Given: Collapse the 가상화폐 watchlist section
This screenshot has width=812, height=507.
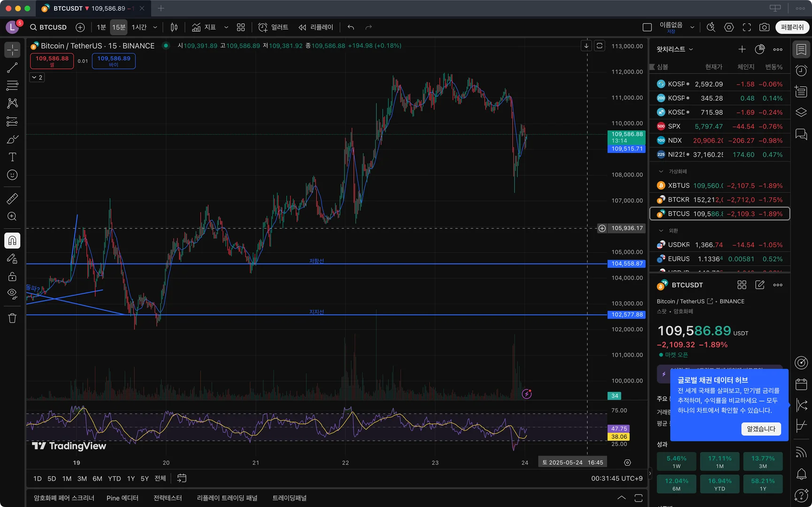Looking at the screenshot, I should point(661,171).
